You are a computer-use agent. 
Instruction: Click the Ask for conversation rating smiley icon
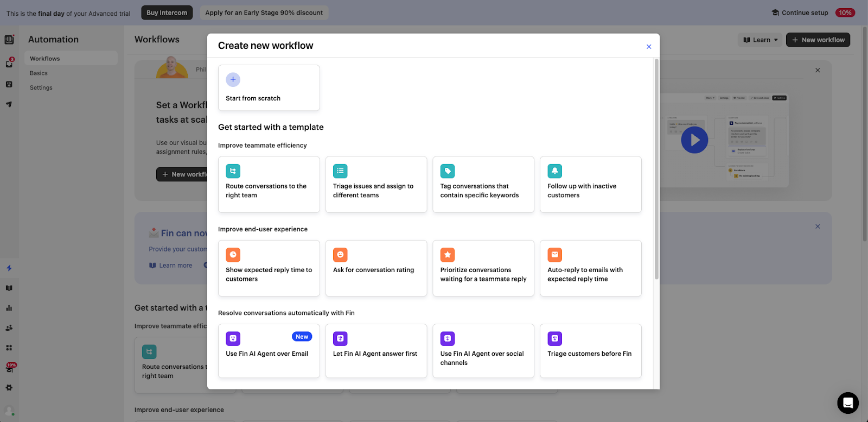coord(340,255)
